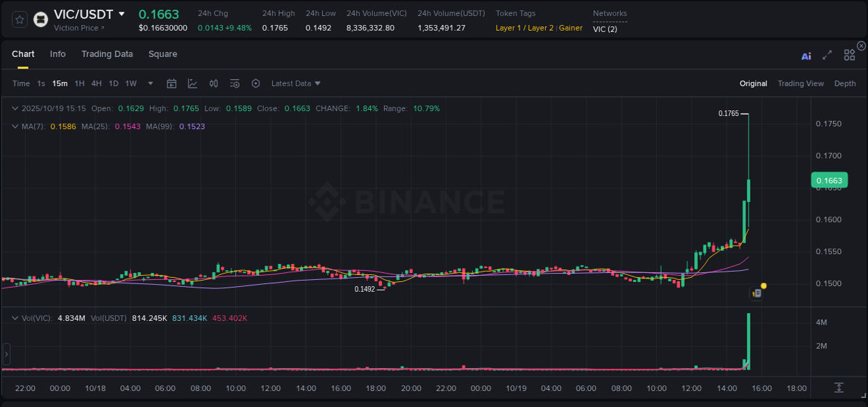Open the Gainer token tag link
This screenshot has width=868, height=407.
(x=569, y=28)
